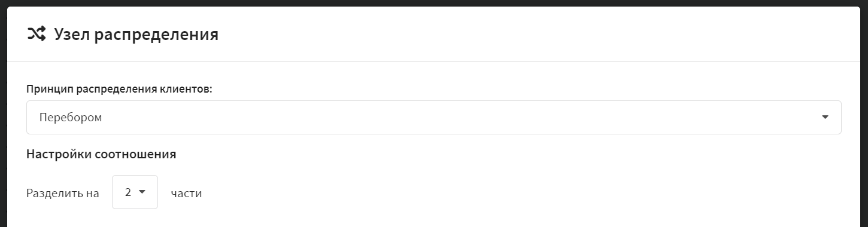Click the blank area right of части
Viewport: 868px width, 227px height.
click(x=521, y=193)
